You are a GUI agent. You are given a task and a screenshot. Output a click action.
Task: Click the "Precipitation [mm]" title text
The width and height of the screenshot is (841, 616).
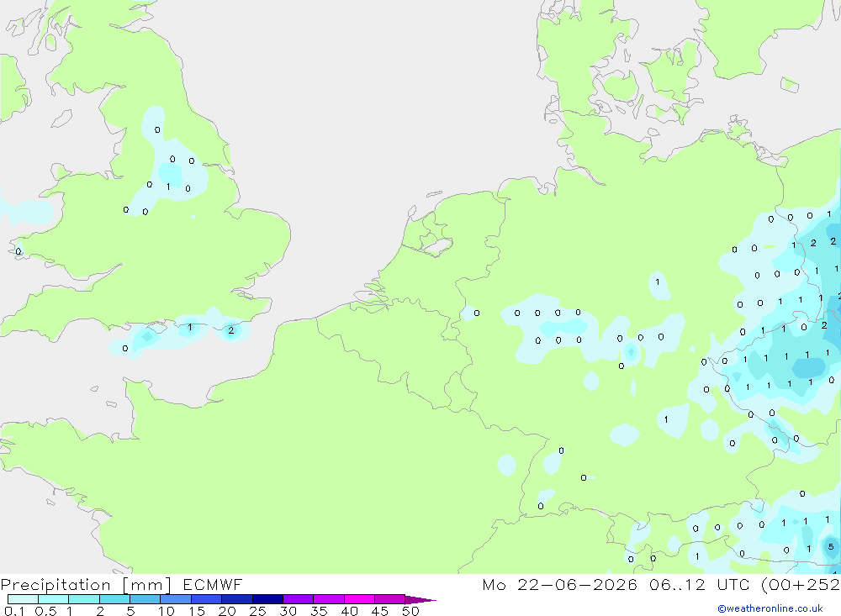pos(86,585)
